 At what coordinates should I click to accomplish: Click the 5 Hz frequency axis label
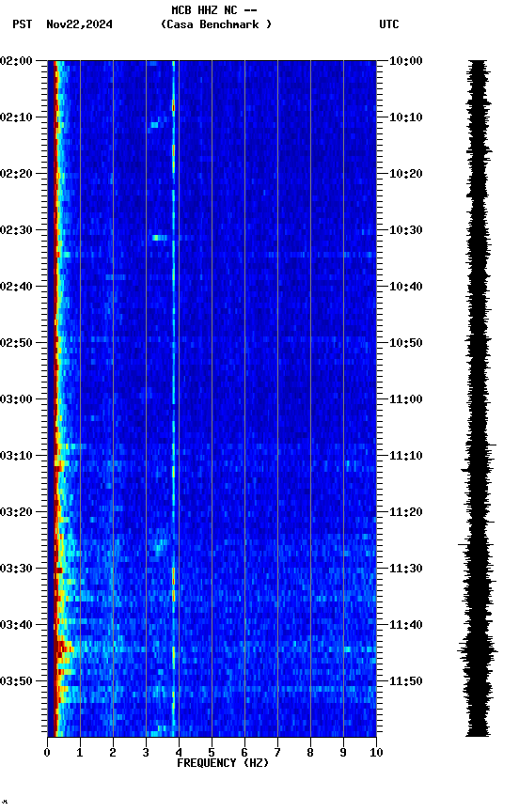tap(212, 753)
